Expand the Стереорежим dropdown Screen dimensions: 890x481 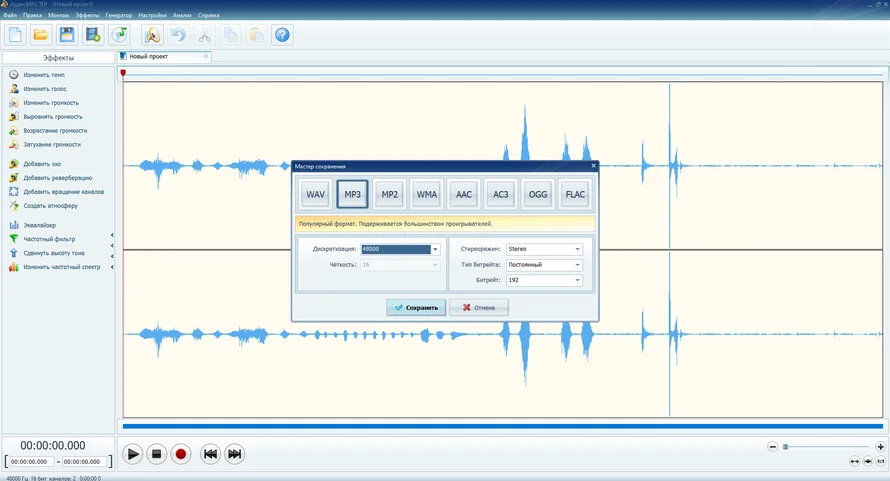tap(577, 249)
